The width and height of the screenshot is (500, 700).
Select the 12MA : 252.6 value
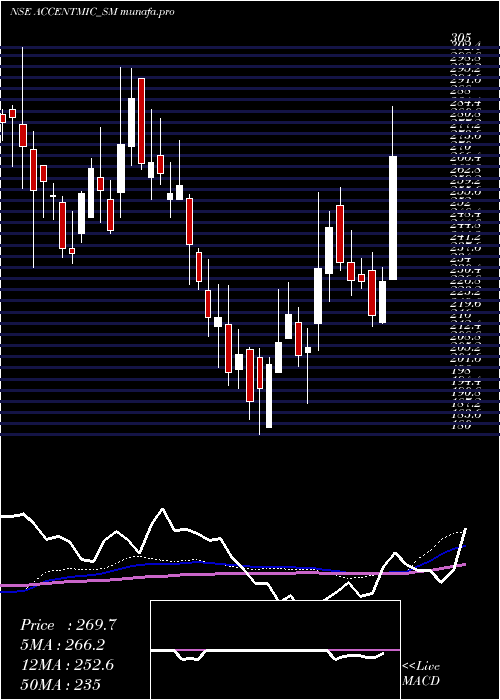[x=67, y=664]
